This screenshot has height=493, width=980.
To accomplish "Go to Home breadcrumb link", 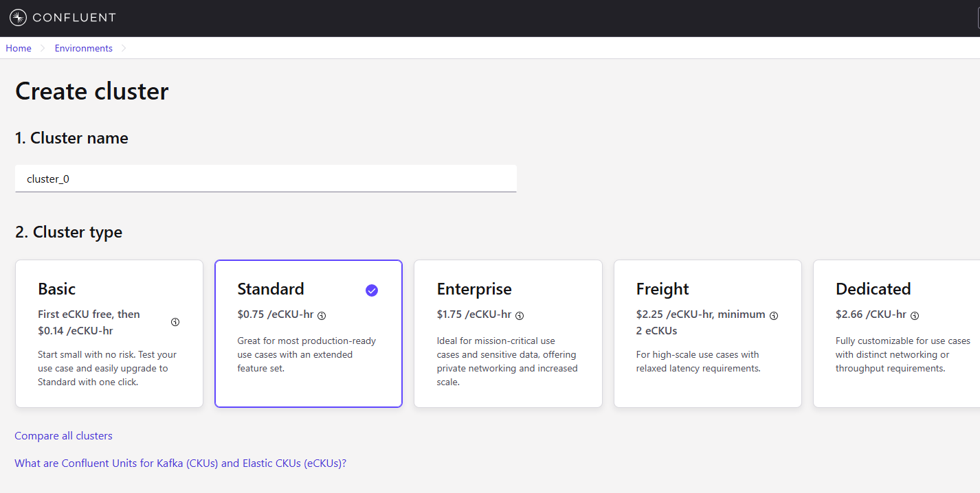I will [19, 48].
